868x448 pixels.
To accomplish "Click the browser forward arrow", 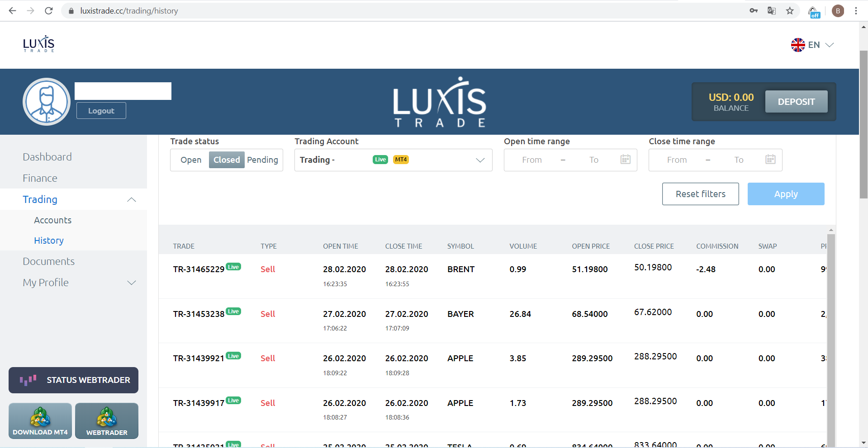I will coord(30,10).
